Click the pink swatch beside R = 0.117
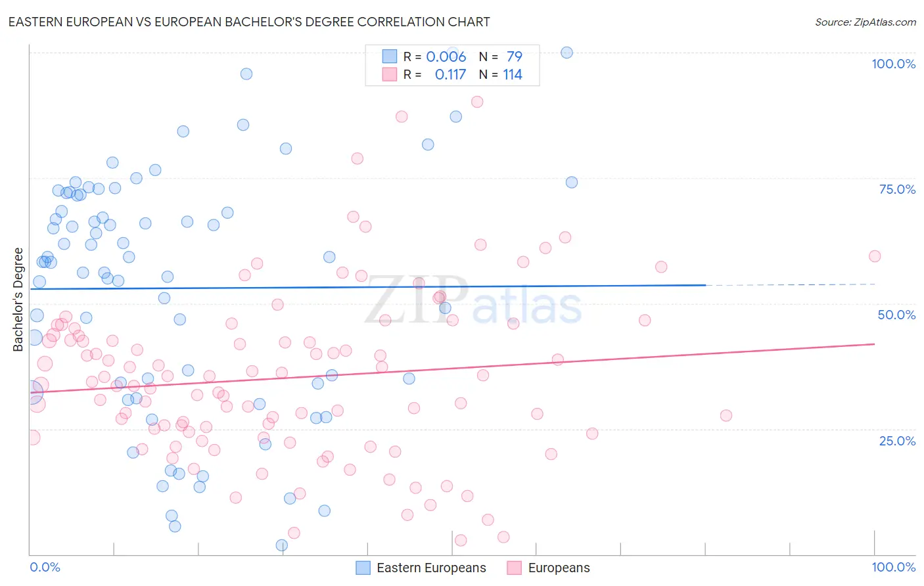This screenshot has width=924, height=586. 390,74
